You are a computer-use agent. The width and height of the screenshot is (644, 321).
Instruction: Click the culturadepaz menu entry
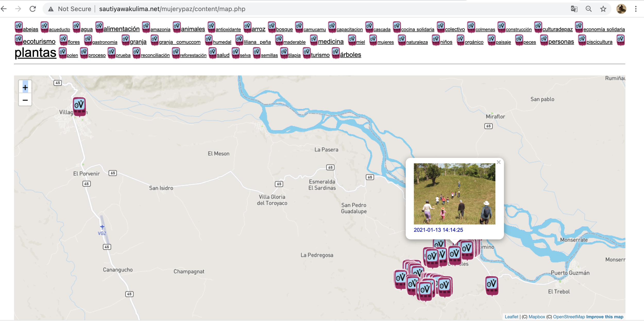click(x=558, y=29)
